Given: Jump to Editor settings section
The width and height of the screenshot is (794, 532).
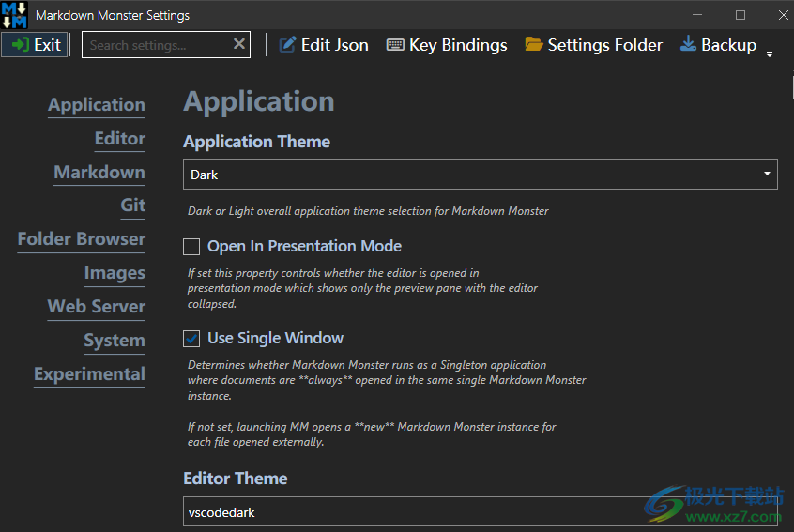Looking at the screenshot, I should tap(120, 139).
